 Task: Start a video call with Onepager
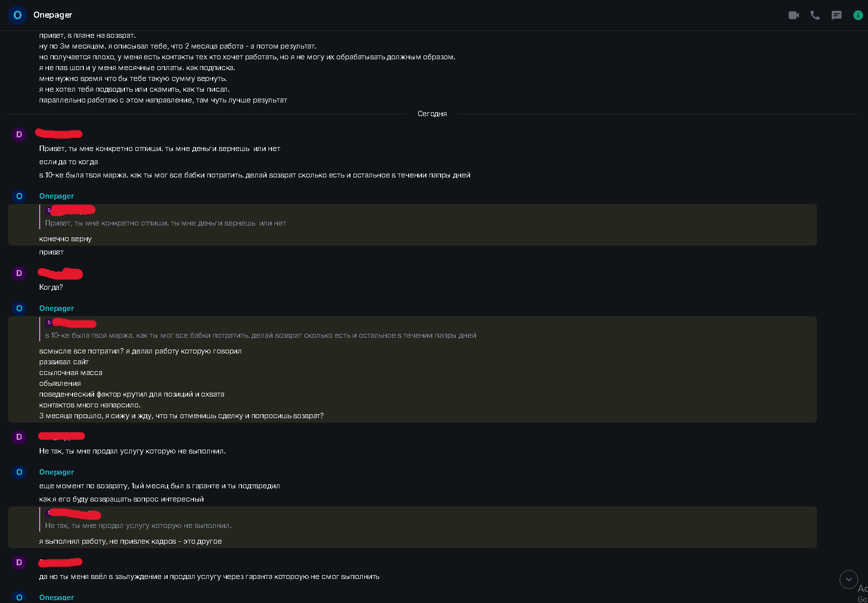[x=794, y=15]
